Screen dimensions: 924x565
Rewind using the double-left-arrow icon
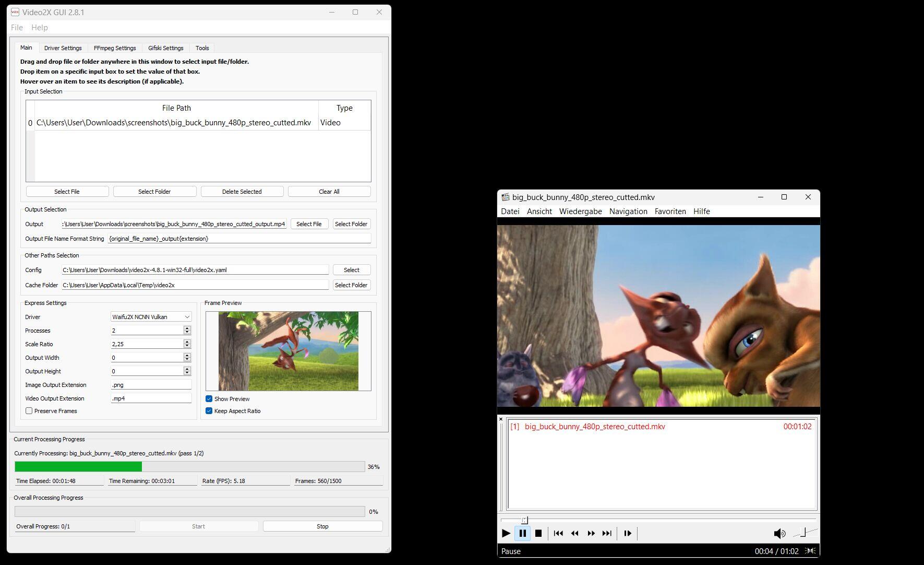(574, 533)
